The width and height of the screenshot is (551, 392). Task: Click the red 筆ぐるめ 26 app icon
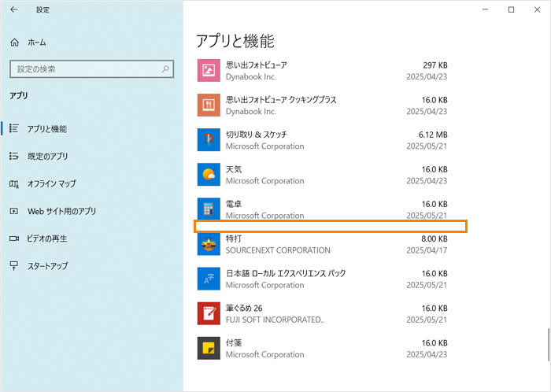tap(209, 313)
